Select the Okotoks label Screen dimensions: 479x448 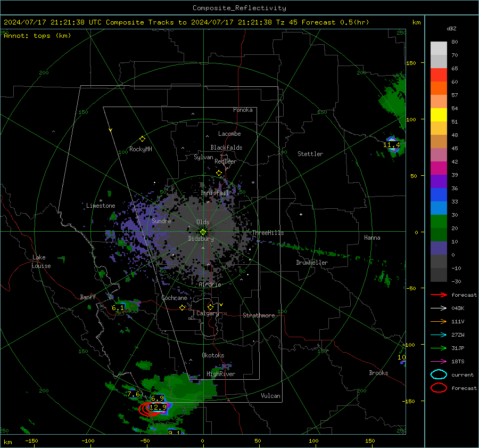click(213, 355)
